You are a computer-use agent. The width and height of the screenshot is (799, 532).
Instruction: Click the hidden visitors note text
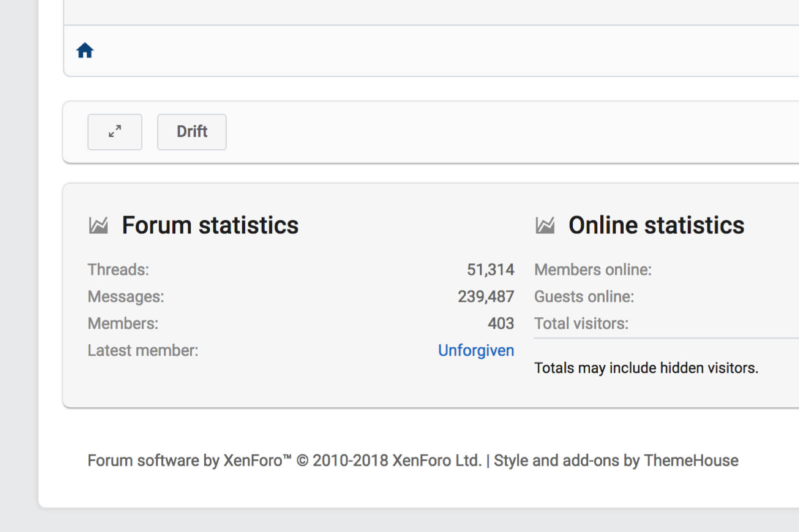coord(646,368)
